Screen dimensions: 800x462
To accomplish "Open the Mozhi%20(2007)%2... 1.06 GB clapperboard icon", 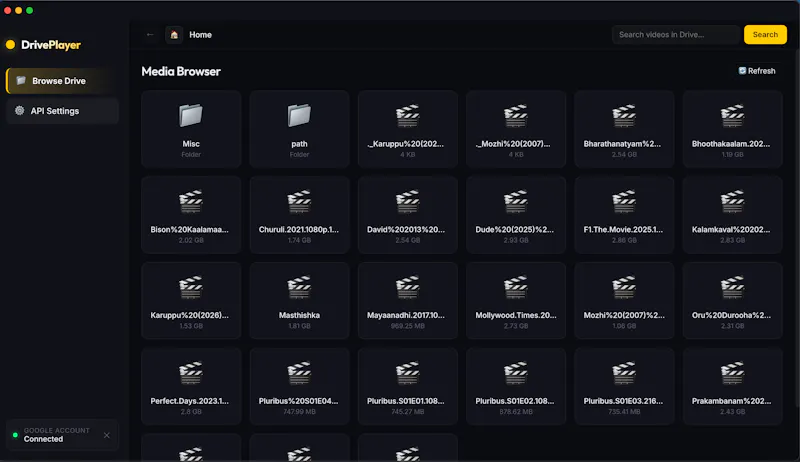I will click(624, 287).
